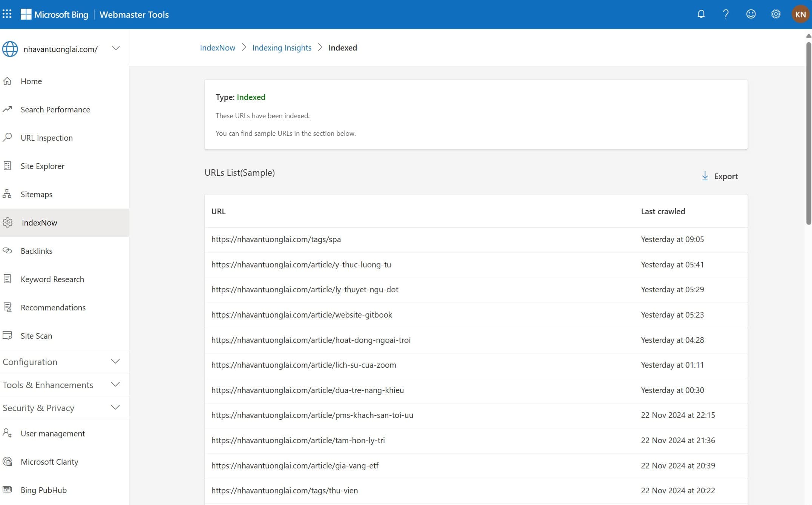
Task: Open the KN account avatar
Action: (x=800, y=14)
